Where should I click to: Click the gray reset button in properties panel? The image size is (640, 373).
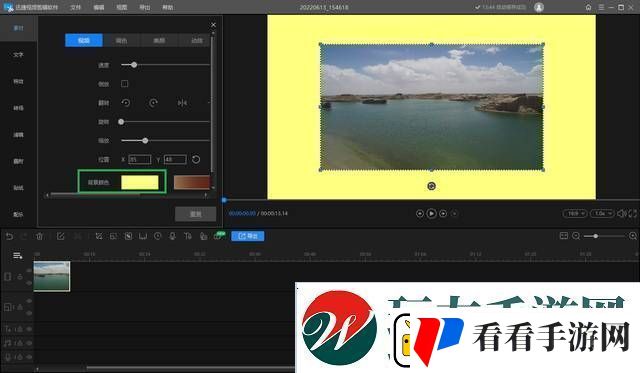pyautogui.click(x=196, y=214)
